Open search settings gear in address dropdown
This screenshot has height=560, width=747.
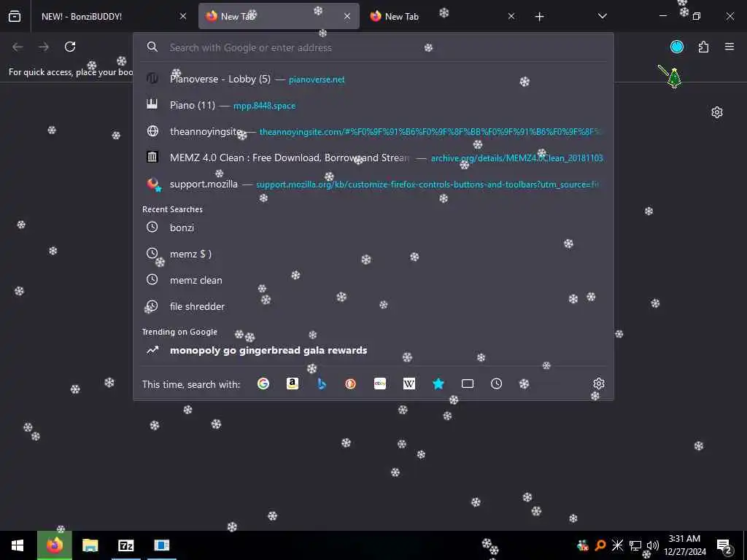pyautogui.click(x=599, y=384)
